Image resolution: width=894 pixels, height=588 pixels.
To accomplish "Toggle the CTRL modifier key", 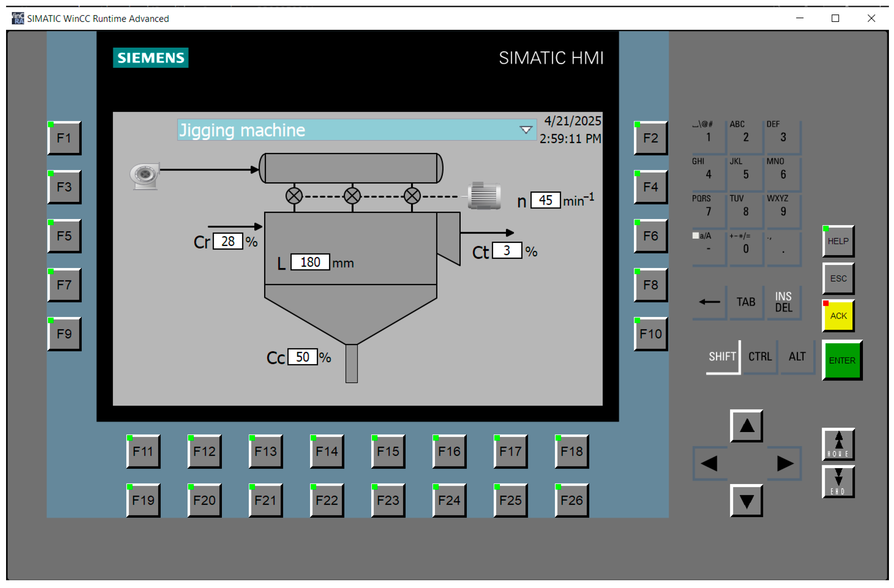I will (x=760, y=356).
